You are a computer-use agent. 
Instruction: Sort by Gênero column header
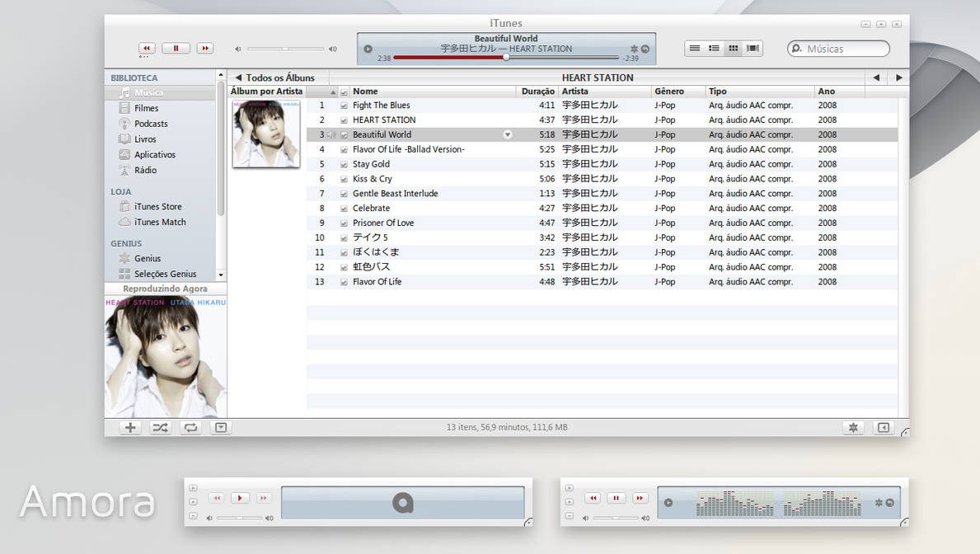click(678, 92)
